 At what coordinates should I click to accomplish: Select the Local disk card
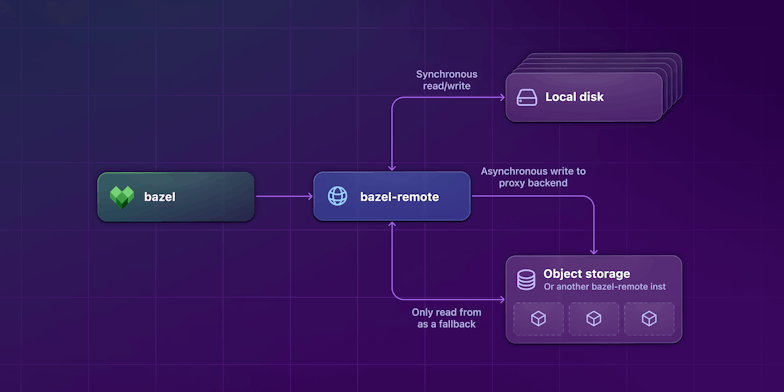coord(584,97)
